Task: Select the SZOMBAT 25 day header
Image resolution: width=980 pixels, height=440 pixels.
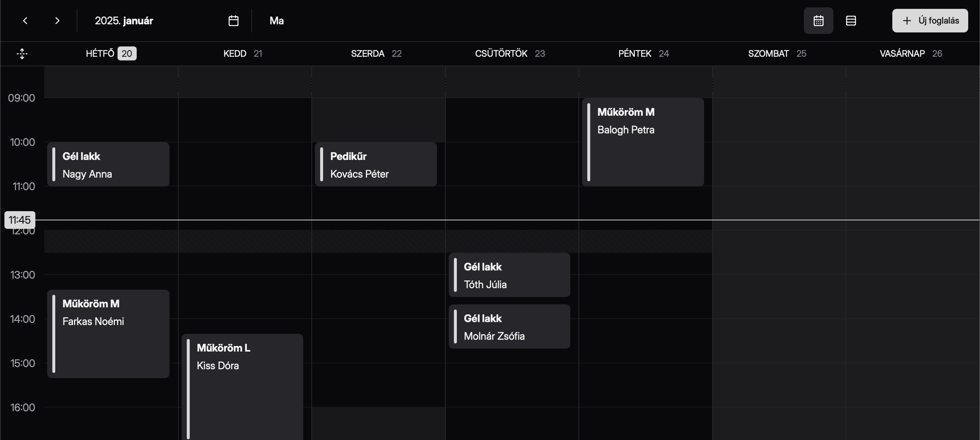Action: [777, 54]
